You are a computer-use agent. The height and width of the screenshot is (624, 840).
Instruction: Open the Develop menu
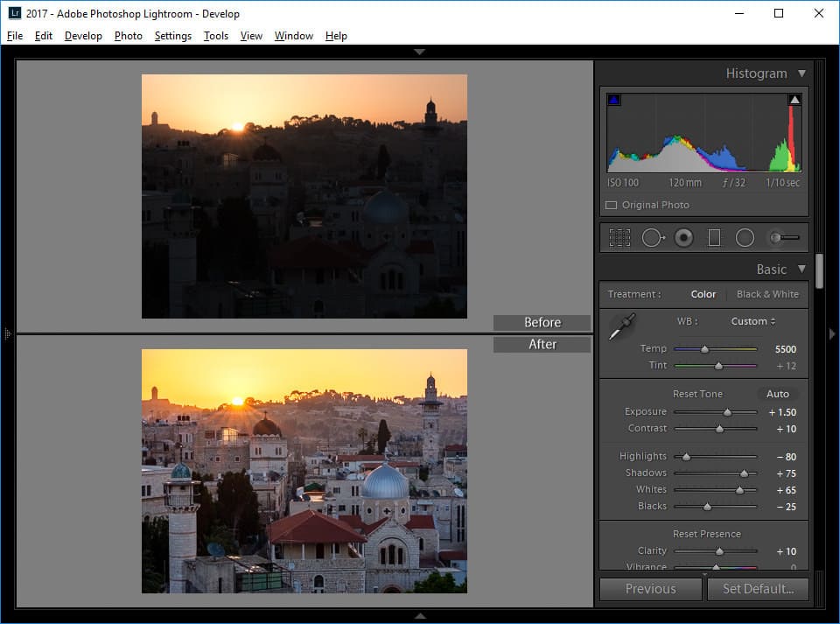tap(83, 36)
